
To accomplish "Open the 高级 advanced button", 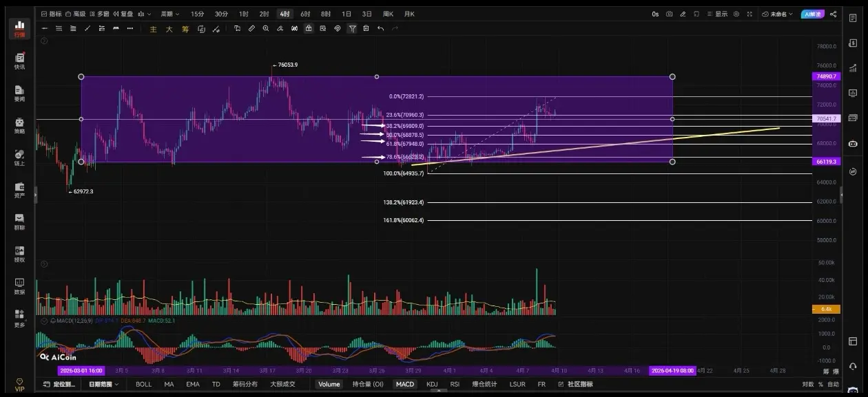I will [x=76, y=14].
